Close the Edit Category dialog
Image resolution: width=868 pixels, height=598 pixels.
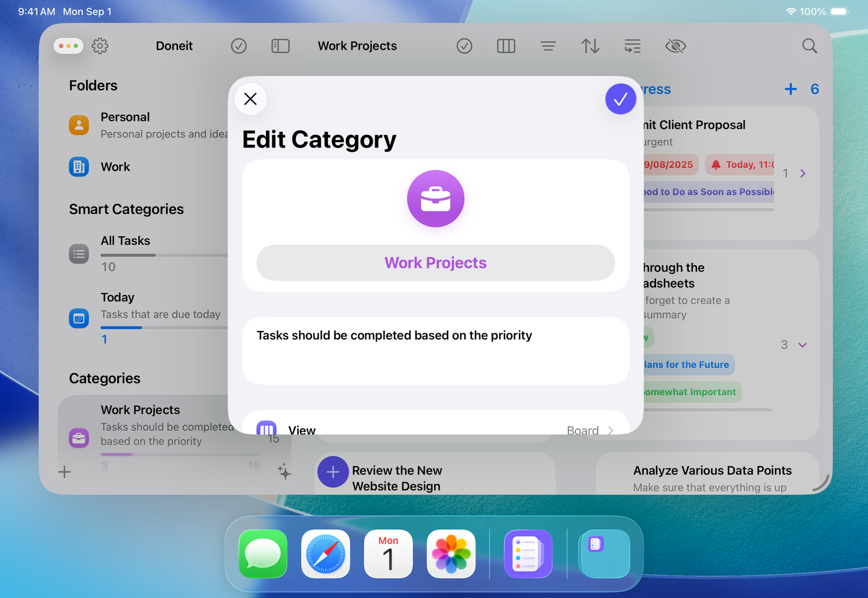(x=250, y=99)
